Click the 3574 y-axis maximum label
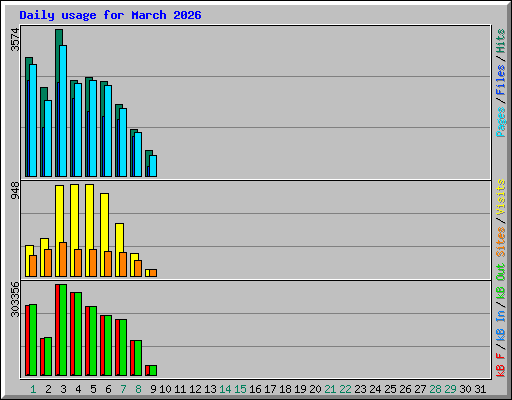The width and height of the screenshot is (512, 400). 15,40
